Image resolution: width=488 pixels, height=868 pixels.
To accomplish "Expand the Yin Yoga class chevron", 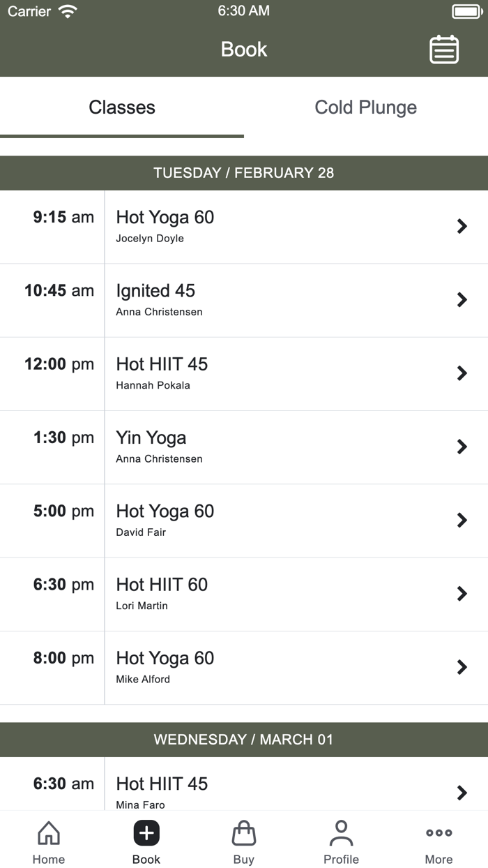I will [462, 447].
